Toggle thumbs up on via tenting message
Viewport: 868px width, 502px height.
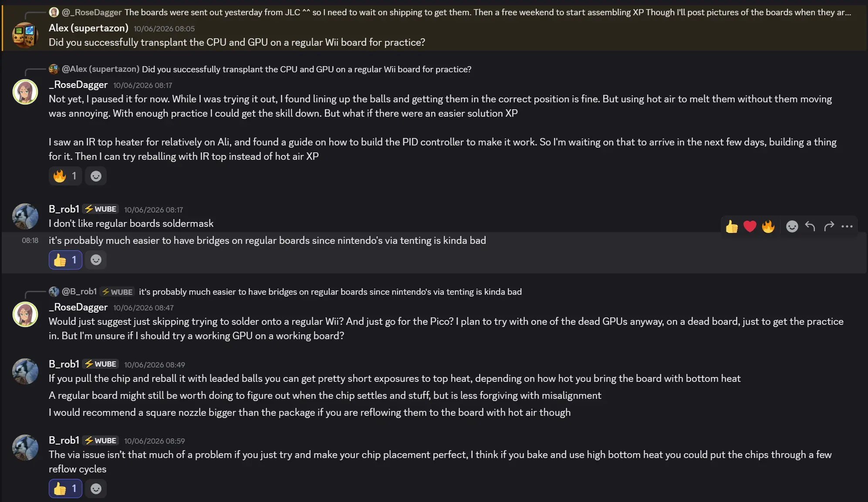click(65, 260)
